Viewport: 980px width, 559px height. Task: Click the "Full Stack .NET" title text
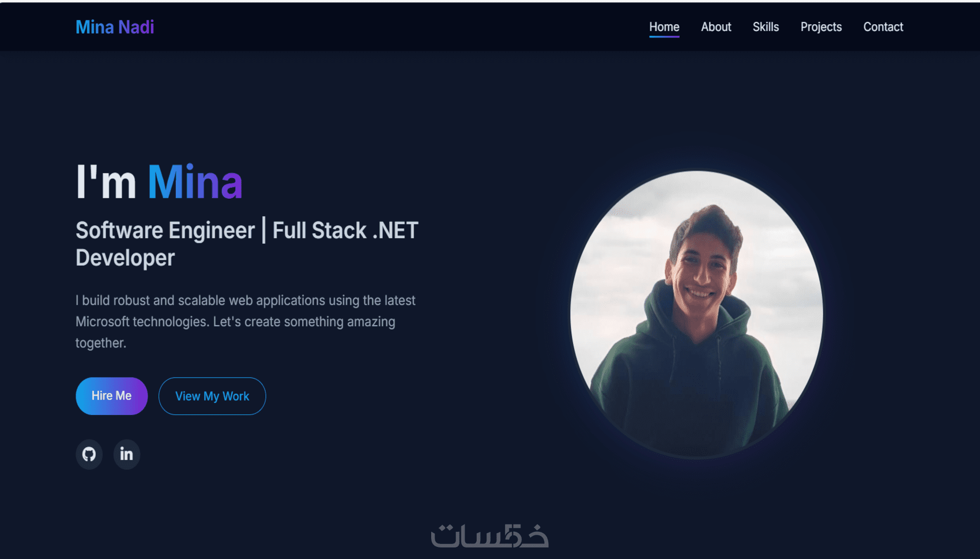tap(345, 231)
